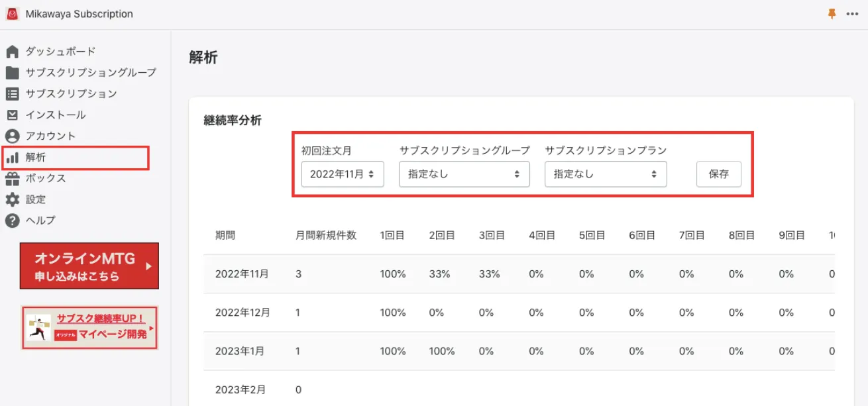Click the Mikawaya Subscription app logo
Image resolution: width=868 pixels, height=406 pixels.
12,14
